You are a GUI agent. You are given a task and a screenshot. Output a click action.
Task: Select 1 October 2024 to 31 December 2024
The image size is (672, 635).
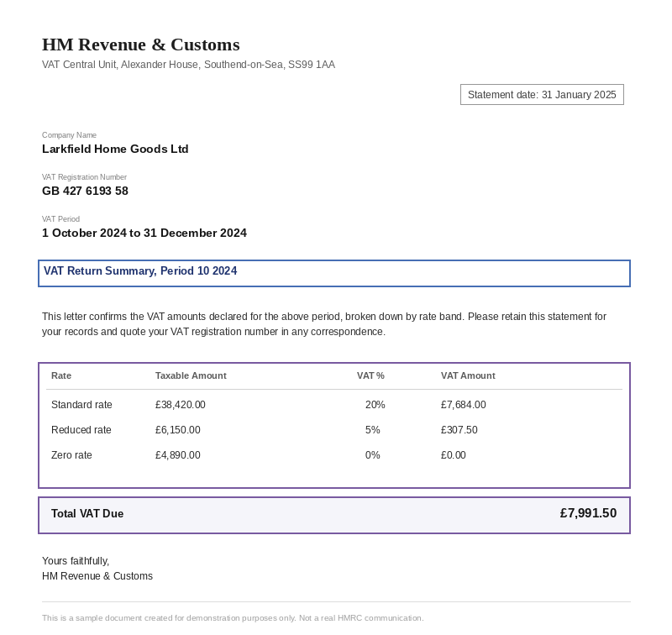(x=144, y=234)
